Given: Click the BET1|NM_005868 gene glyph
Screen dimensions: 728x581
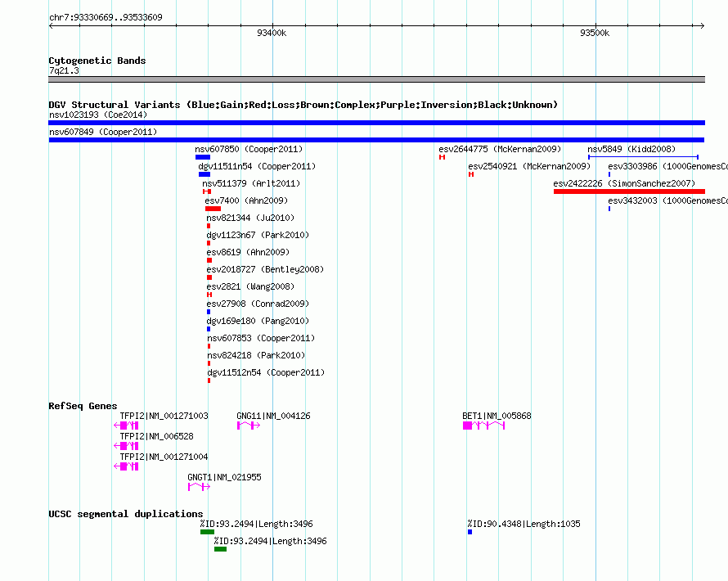Looking at the screenshot, I should coord(483,426).
